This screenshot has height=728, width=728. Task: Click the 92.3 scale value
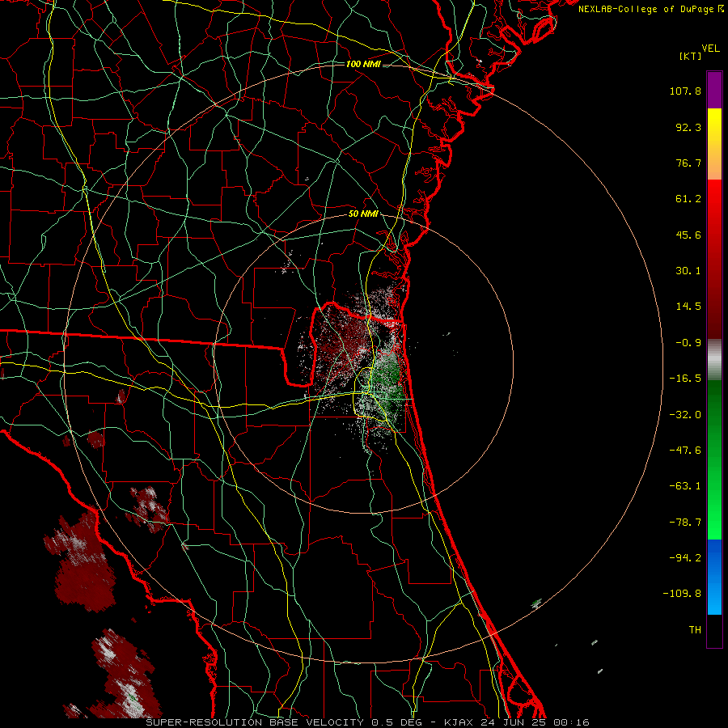point(688,127)
